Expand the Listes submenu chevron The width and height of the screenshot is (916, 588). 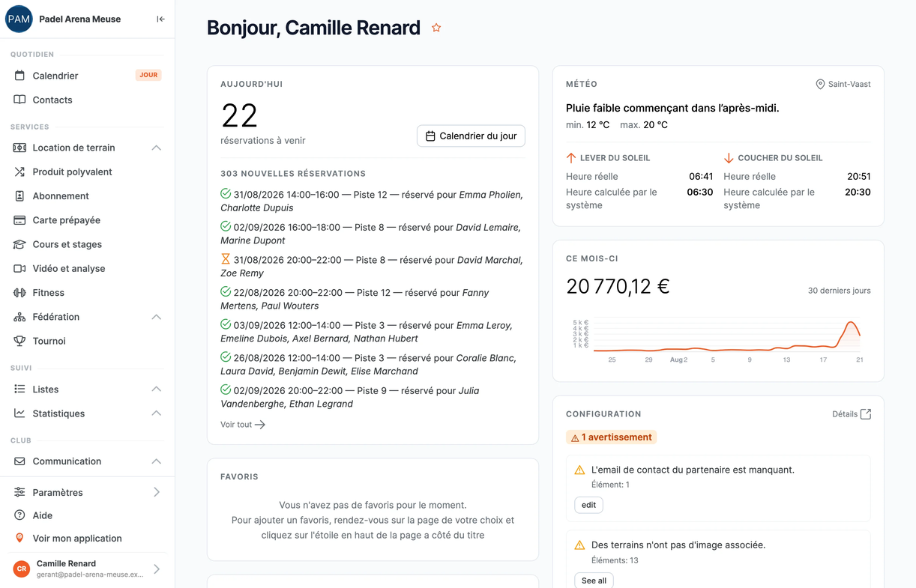[x=157, y=390]
